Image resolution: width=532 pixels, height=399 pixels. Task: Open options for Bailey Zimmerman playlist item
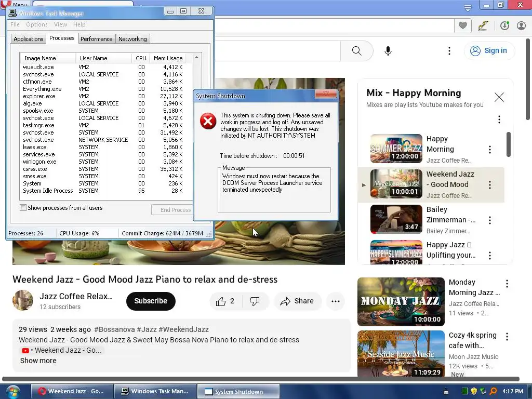pos(489,220)
